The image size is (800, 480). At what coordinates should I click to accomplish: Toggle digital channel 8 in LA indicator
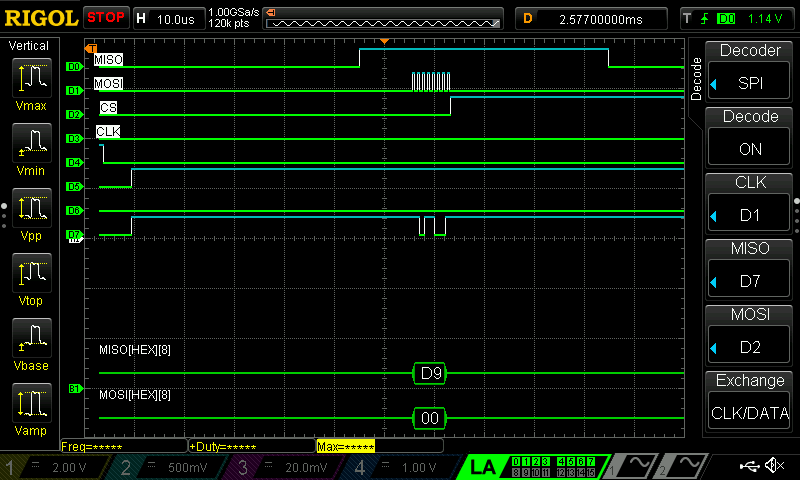516,473
